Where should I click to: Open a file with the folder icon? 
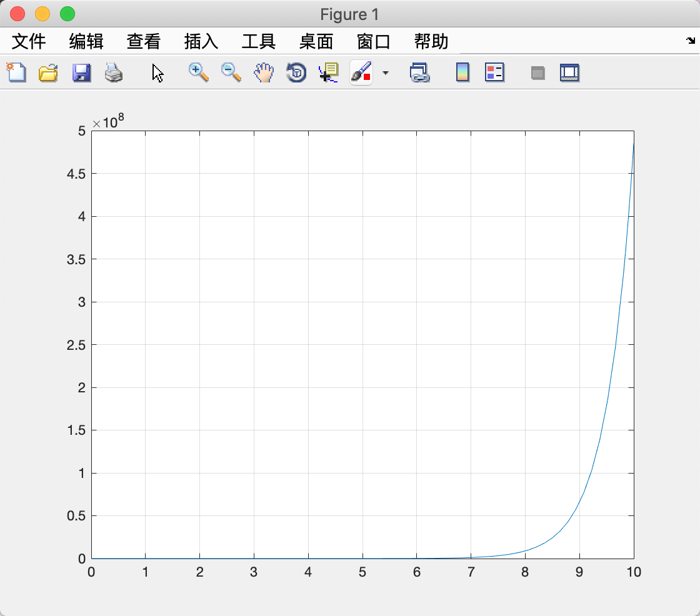pyautogui.click(x=48, y=72)
